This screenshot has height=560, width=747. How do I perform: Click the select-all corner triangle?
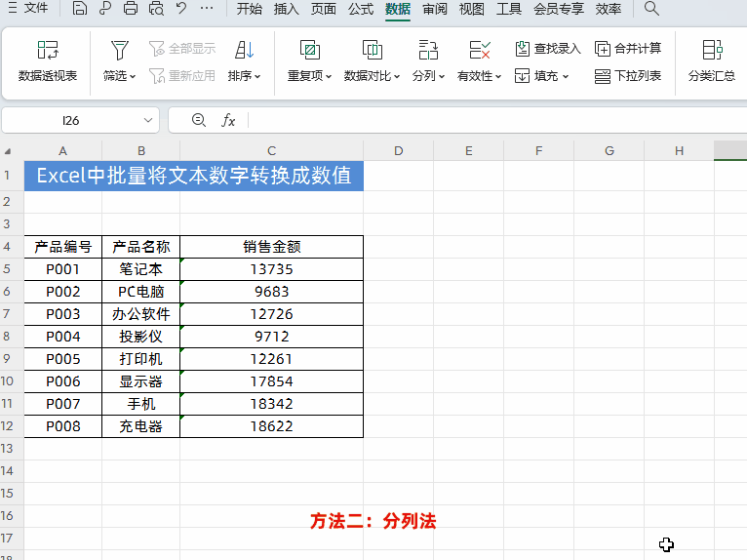(x=8, y=151)
